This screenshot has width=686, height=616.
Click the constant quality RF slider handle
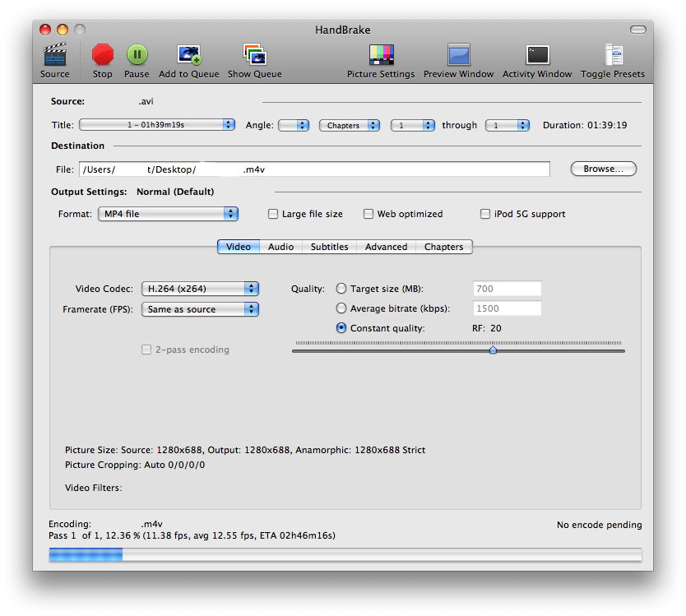pos(493,350)
